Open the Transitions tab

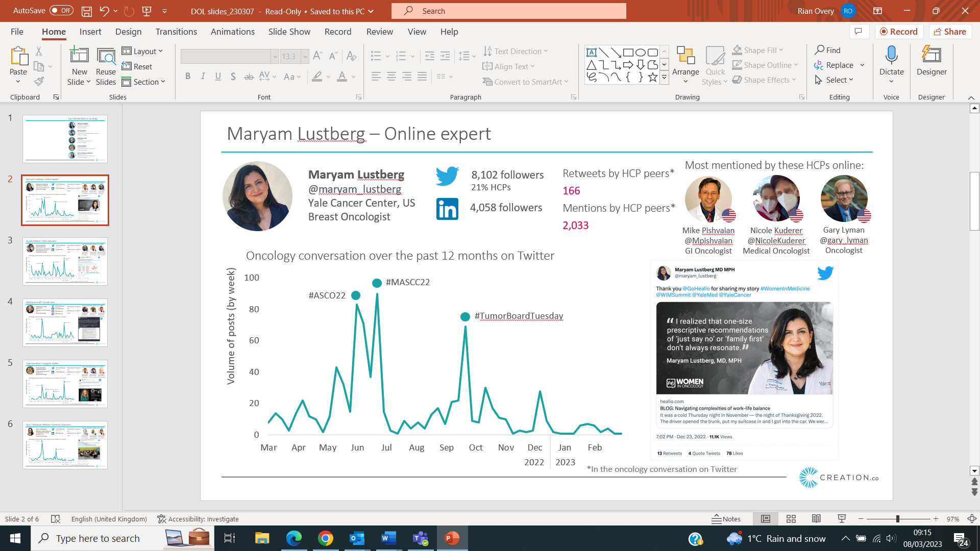pyautogui.click(x=176, y=32)
